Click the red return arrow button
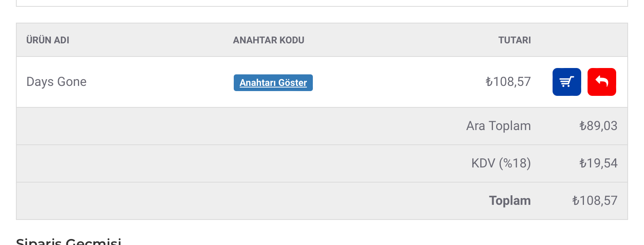 pyautogui.click(x=601, y=82)
